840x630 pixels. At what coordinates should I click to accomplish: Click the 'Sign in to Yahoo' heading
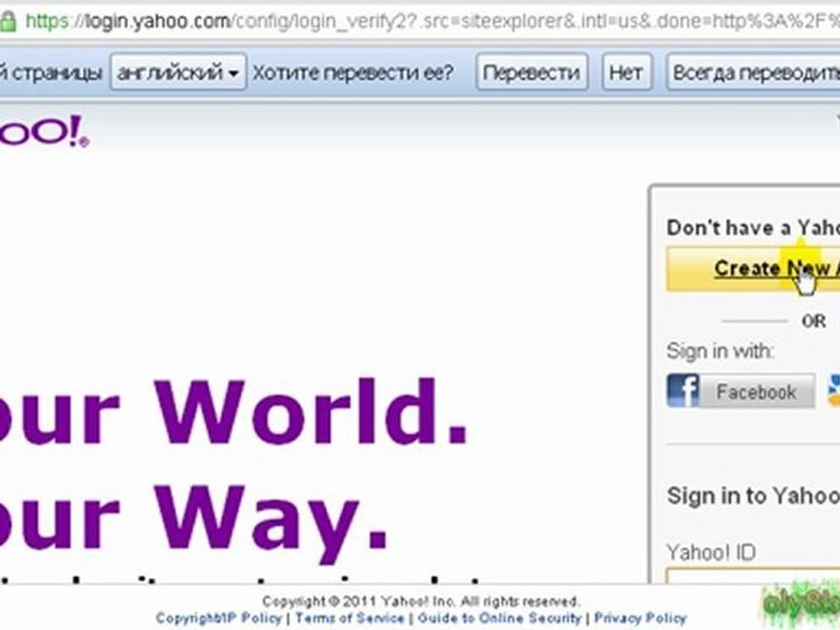tap(753, 495)
